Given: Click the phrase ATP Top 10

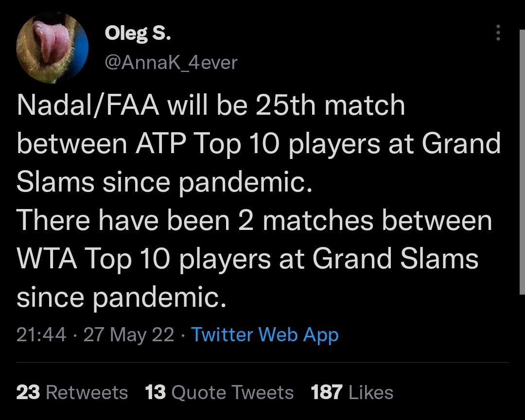Looking at the screenshot, I should tap(208, 144).
